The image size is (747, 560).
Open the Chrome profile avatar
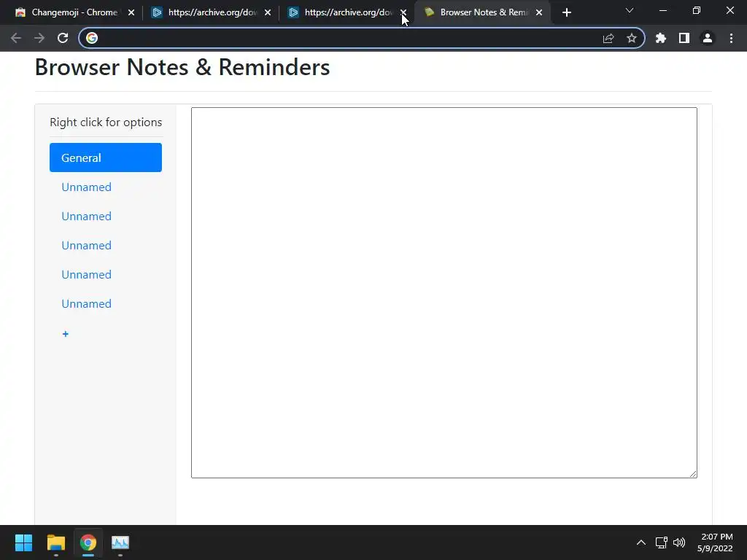pyautogui.click(x=708, y=38)
